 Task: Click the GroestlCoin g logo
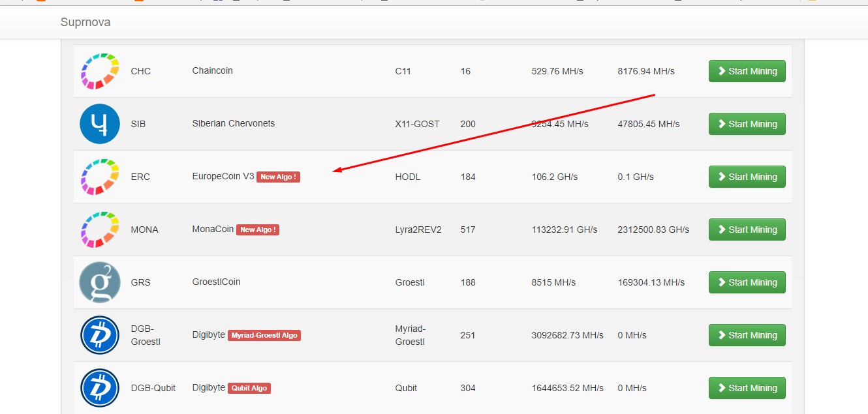pyautogui.click(x=100, y=282)
